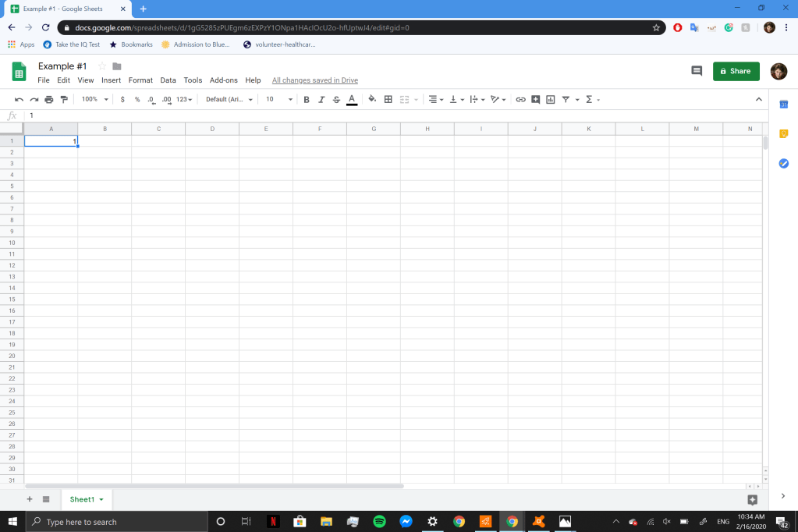Click the Print icon
The image size is (798, 532).
tap(49, 100)
